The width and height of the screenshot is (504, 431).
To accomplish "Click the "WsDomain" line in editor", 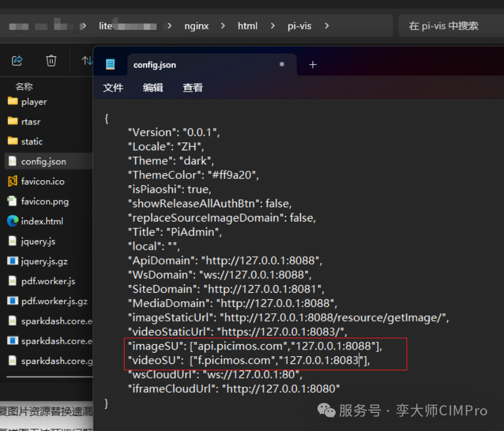I will tap(220, 275).
